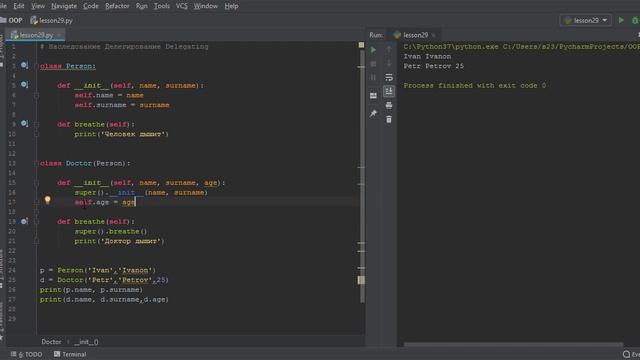Close the lesson29.py editor tab

click(x=60, y=35)
